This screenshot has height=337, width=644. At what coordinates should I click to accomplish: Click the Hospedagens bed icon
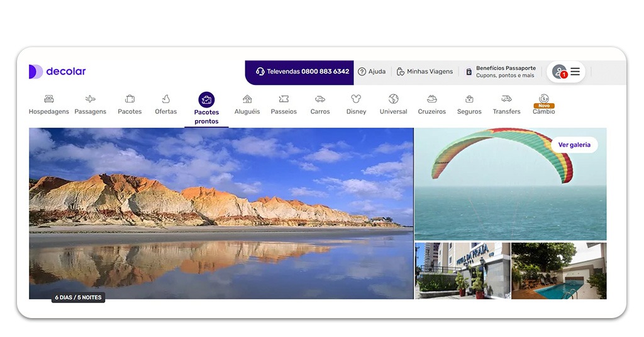coord(48,99)
